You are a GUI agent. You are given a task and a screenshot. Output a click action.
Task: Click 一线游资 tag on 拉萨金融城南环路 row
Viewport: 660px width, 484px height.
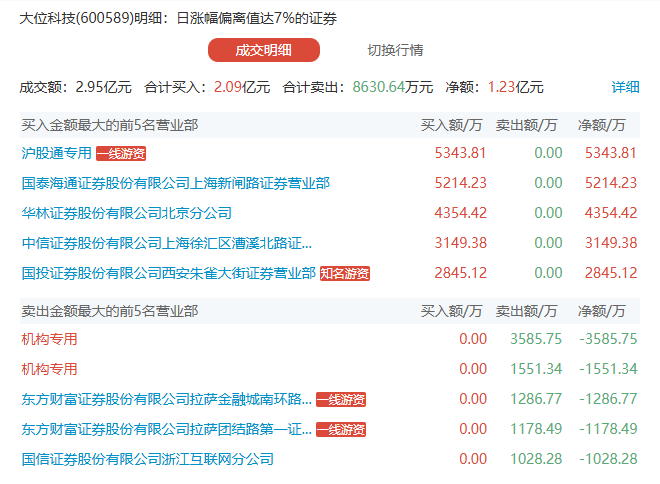(x=341, y=399)
